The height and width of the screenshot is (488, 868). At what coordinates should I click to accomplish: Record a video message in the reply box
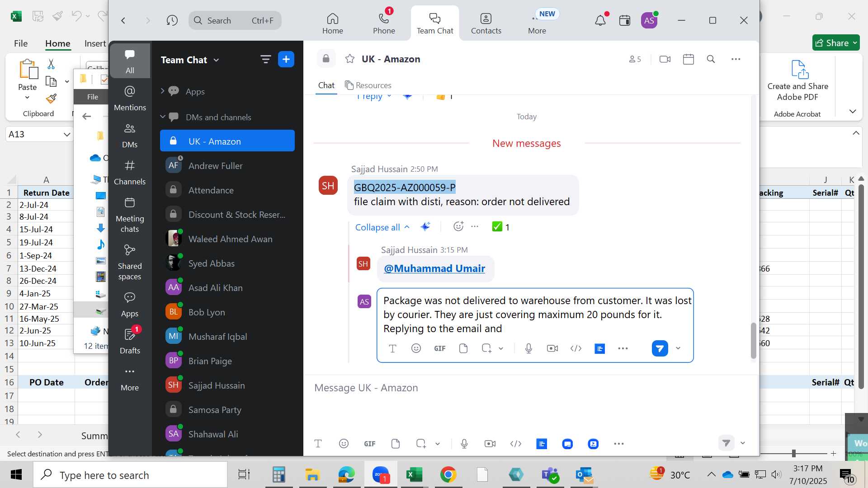(552, 348)
